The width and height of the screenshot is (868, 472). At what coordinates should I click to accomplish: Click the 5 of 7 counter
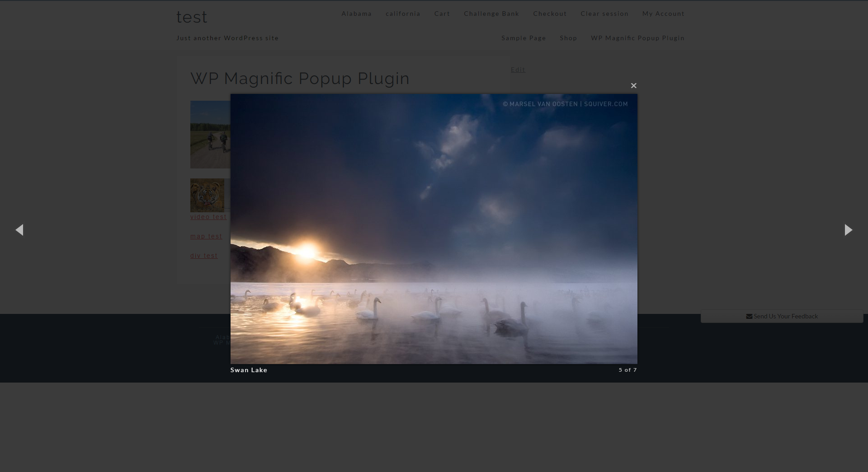pyautogui.click(x=627, y=370)
